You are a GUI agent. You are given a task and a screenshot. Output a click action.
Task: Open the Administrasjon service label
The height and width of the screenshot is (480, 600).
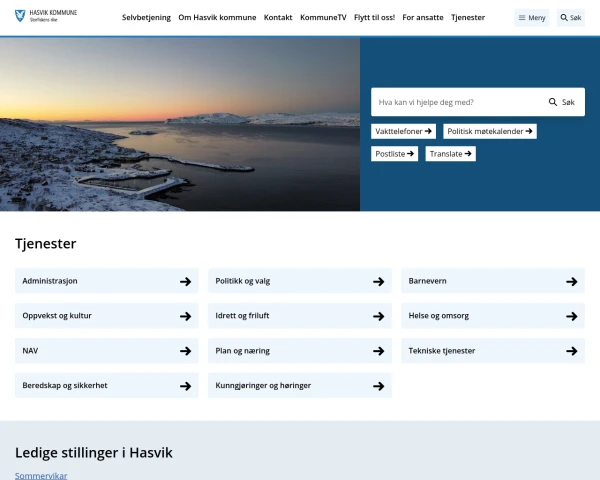coord(50,281)
